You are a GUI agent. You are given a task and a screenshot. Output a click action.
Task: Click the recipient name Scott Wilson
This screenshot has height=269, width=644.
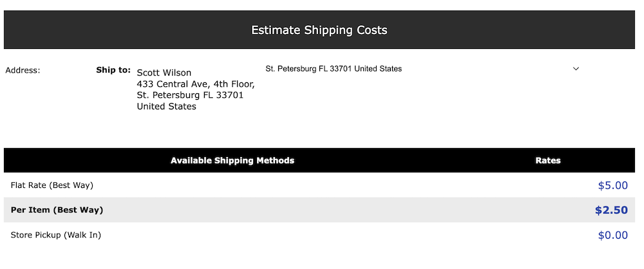coord(164,73)
